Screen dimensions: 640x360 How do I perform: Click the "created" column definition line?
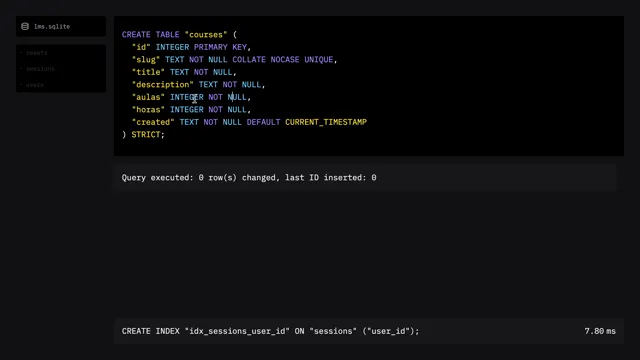point(249,122)
